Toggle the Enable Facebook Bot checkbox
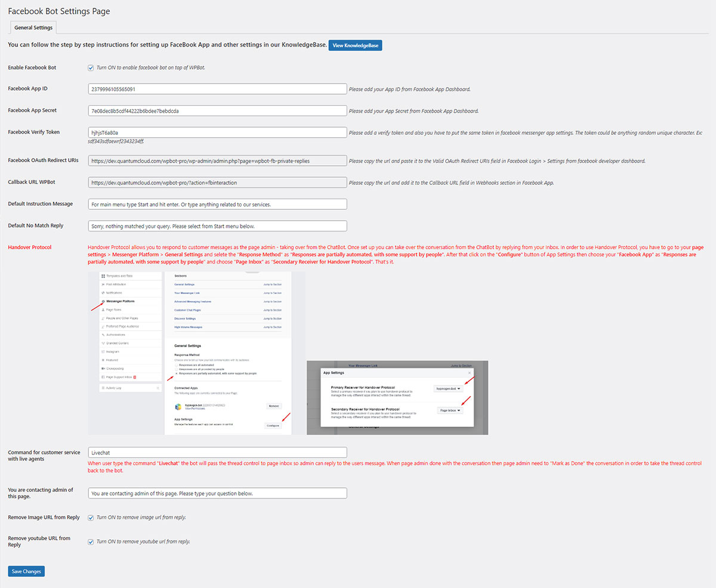 91,68
